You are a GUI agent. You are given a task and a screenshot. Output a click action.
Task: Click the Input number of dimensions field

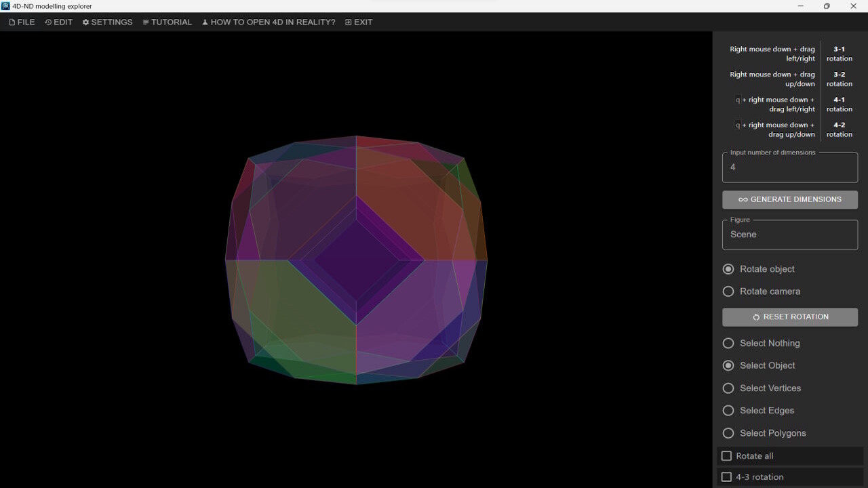click(789, 167)
